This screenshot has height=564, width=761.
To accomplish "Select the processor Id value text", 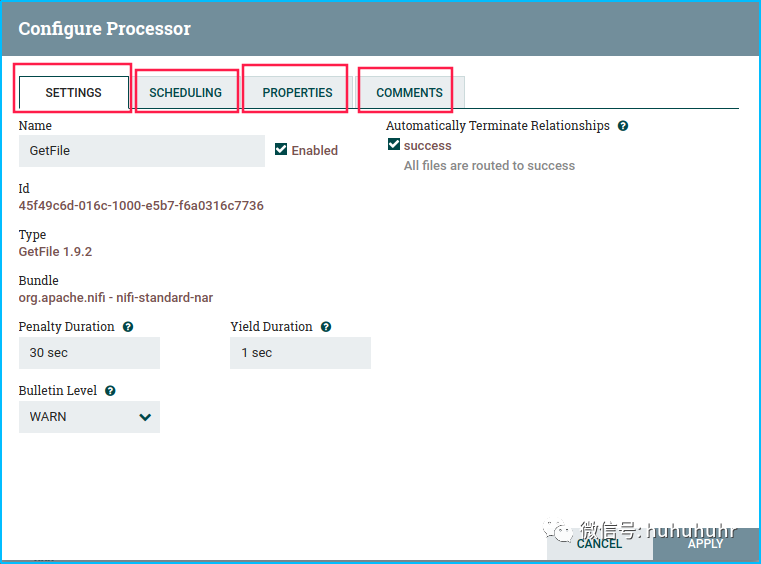I will pyautogui.click(x=141, y=206).
